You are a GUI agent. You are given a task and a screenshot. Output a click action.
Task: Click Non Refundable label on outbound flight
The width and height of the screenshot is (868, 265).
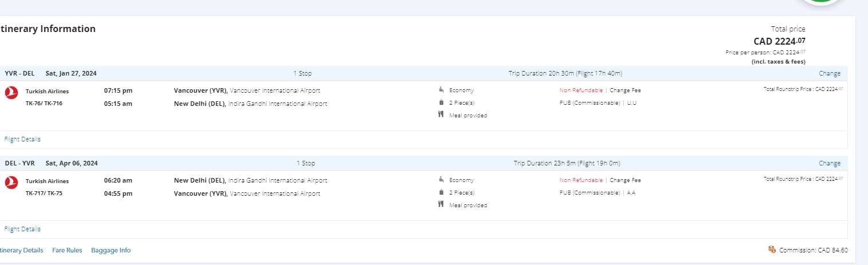pyautogui.click(x=581, y=90)
